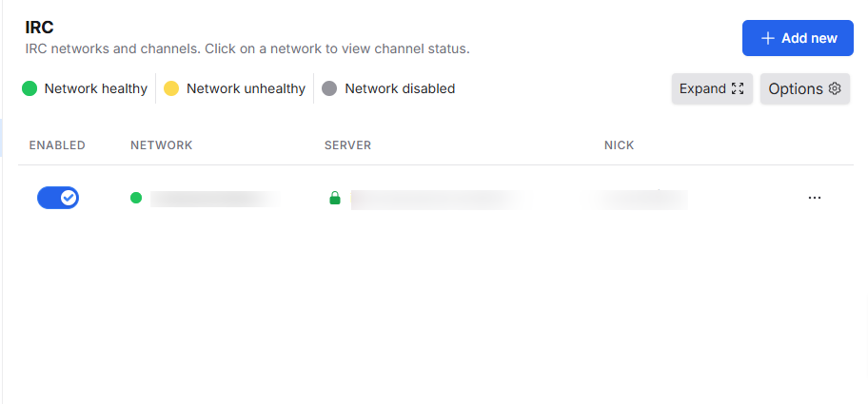The width and height of the screenshot is (868, 404).
Task: Click the green status dot in the network row
Action: [x=136, y=198]
